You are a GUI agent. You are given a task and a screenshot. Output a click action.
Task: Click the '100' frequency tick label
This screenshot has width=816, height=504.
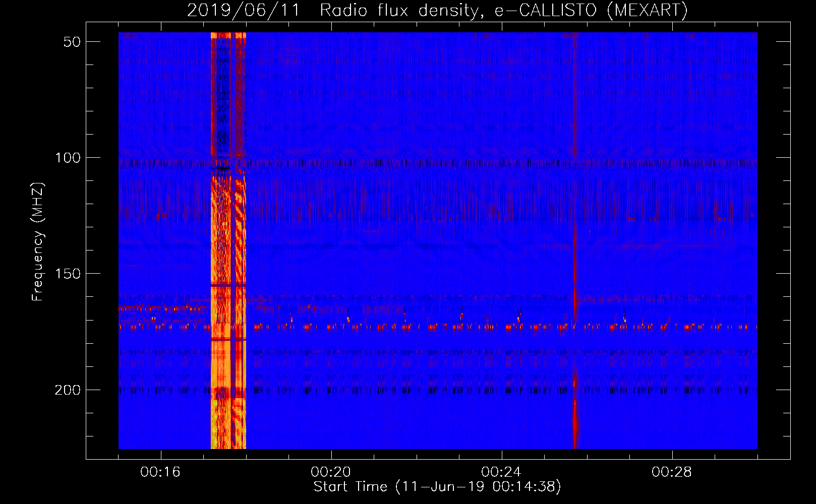point(68,158)
